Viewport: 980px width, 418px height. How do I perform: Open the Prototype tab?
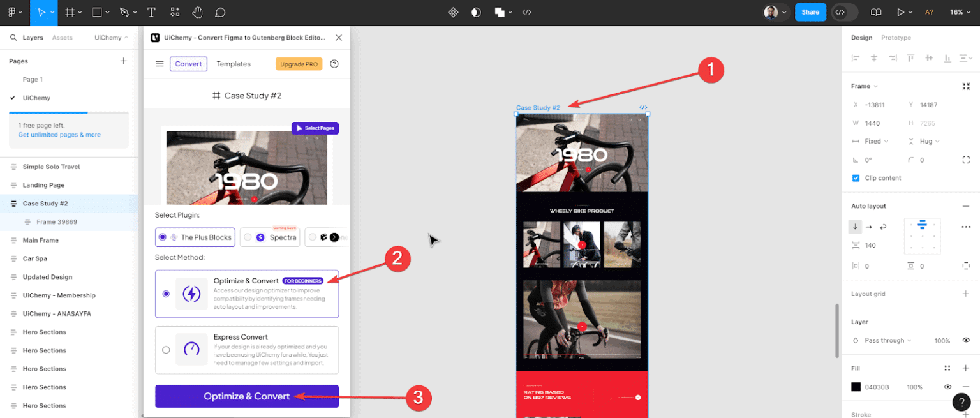point(896,38)
